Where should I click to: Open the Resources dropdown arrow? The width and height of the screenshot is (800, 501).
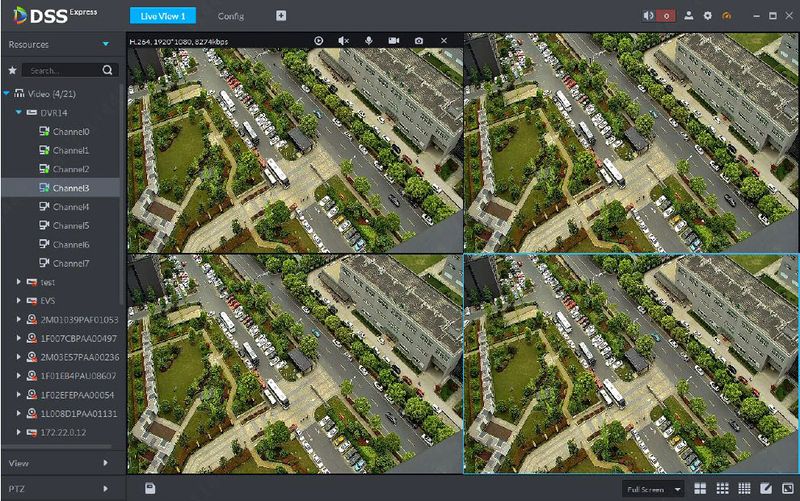point(106,44)
